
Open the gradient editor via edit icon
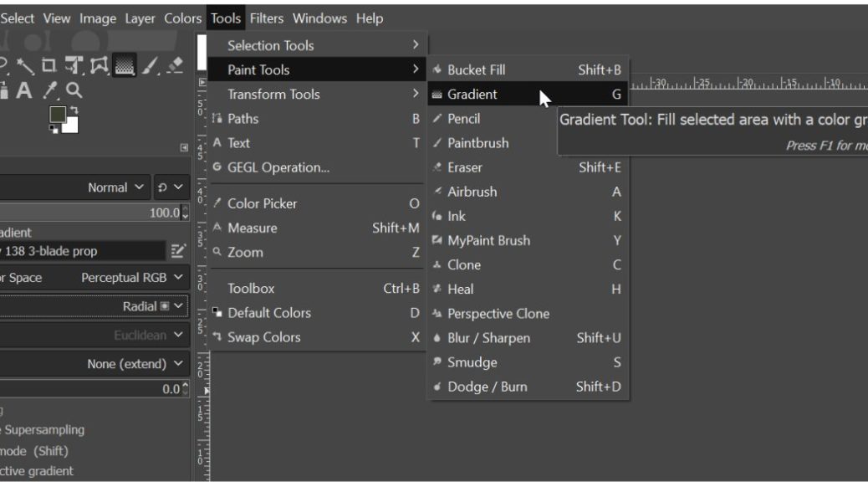tap(177, 251)
